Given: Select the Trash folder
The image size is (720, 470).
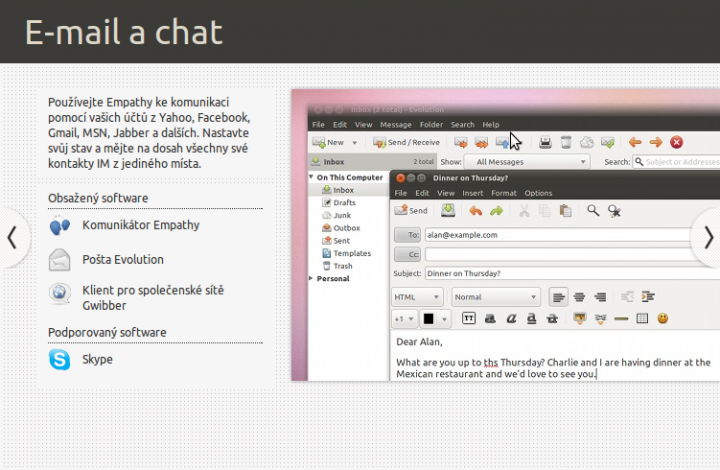Looking at the screenshot, I should (338, 266).
